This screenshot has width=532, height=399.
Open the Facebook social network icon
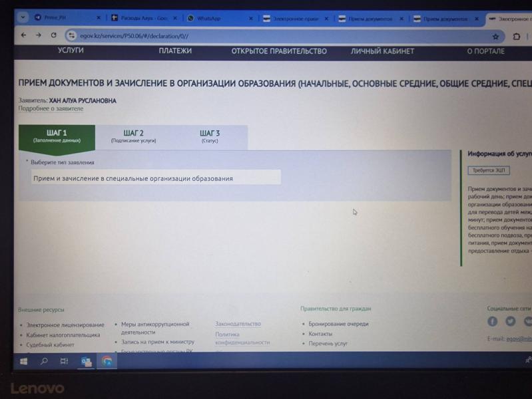[x=493, y=321]
